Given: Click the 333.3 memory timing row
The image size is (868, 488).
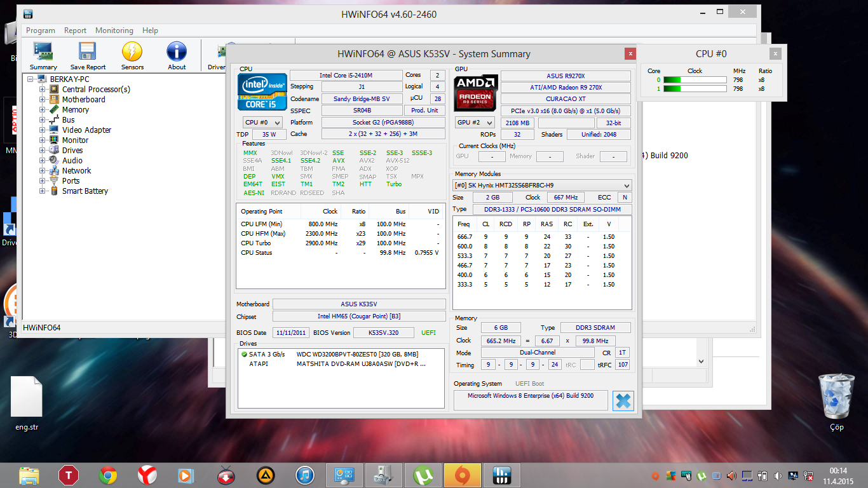Looking at the screenshot, I should point(542,284).
